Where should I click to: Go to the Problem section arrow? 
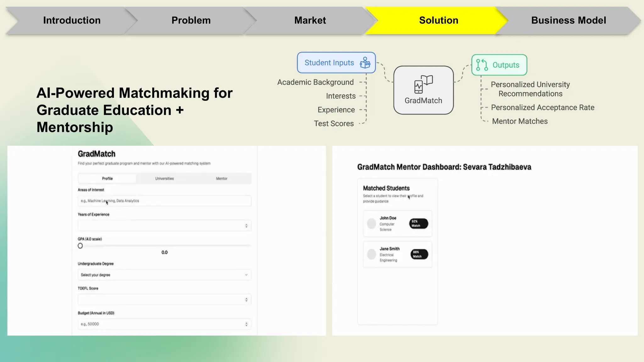pos(191,20)
